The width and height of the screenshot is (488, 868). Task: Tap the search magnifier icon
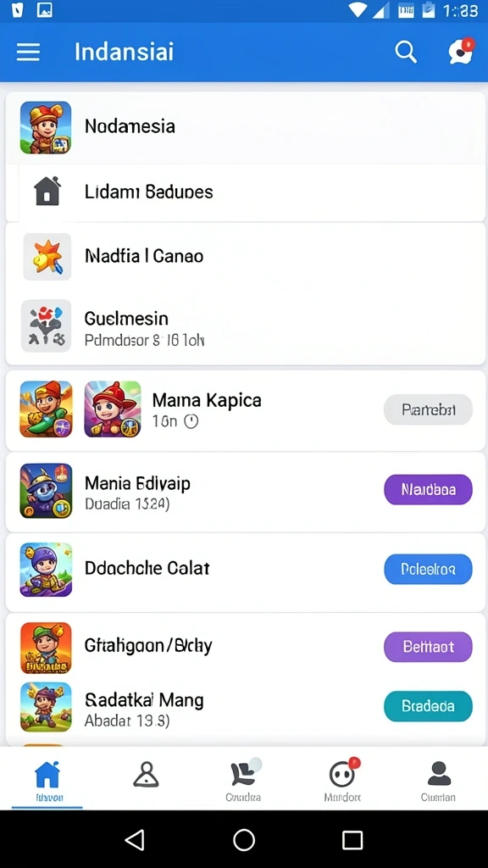(x=406, y=52)
